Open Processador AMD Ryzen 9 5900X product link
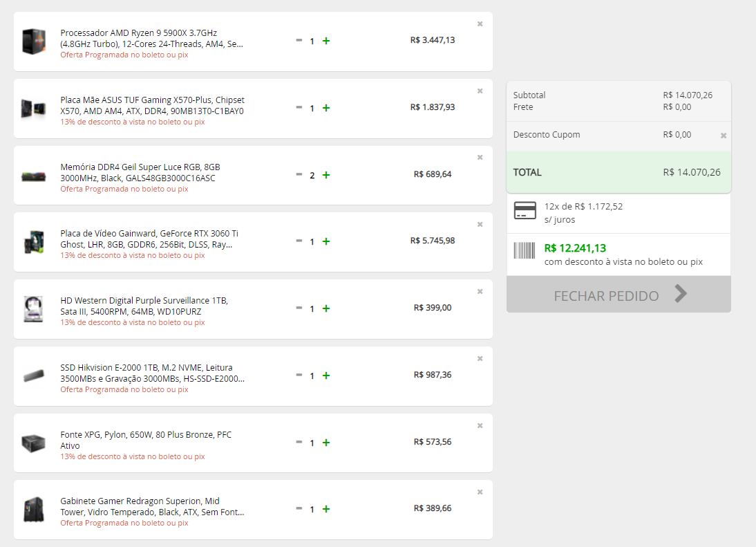The height and width of the screenshot is (547, 756). (151, 39)
